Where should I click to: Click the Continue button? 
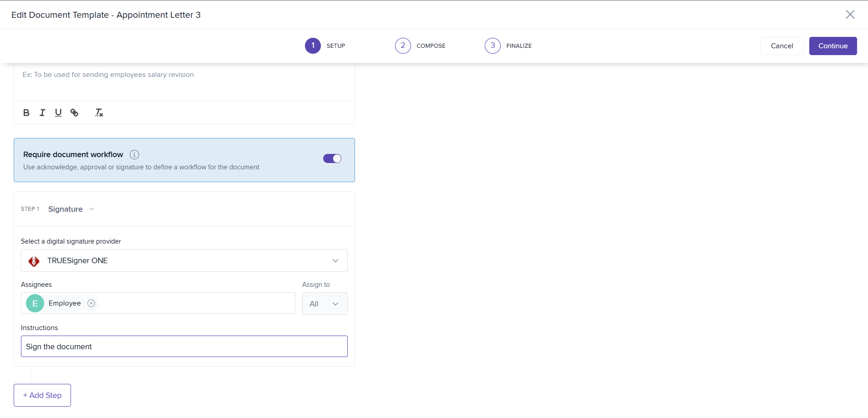(x=833, y=46)
